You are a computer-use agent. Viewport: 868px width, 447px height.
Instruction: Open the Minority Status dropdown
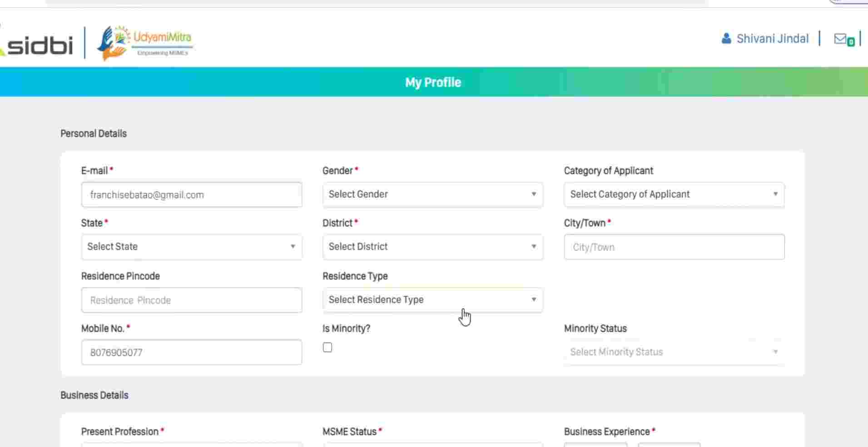click(x=674, y=352)
